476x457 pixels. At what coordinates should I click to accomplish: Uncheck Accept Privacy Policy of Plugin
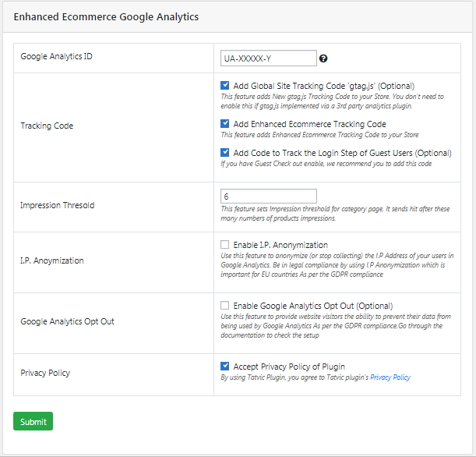click(225, 366)
